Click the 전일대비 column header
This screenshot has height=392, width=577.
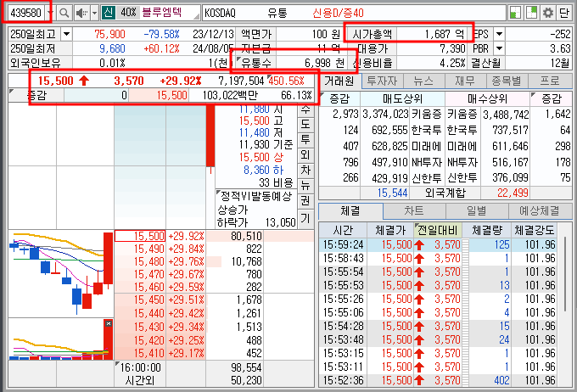(x=438, y=231)
